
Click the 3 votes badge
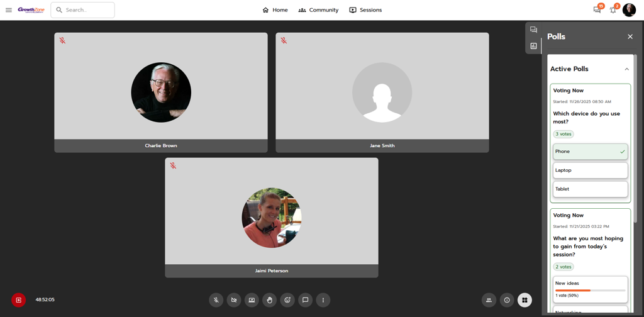tap(563, 134)
